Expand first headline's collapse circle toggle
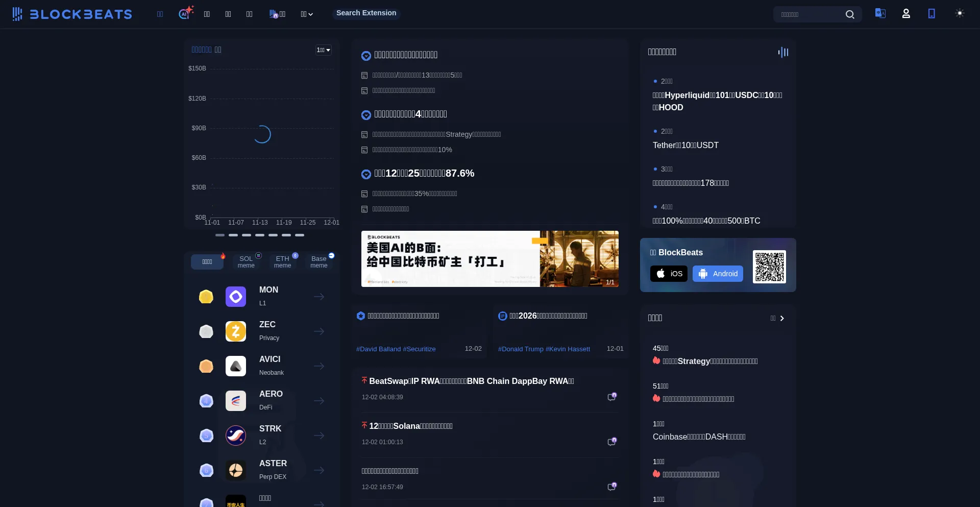Screen dimensions: 980x507 tap(366, 56)
